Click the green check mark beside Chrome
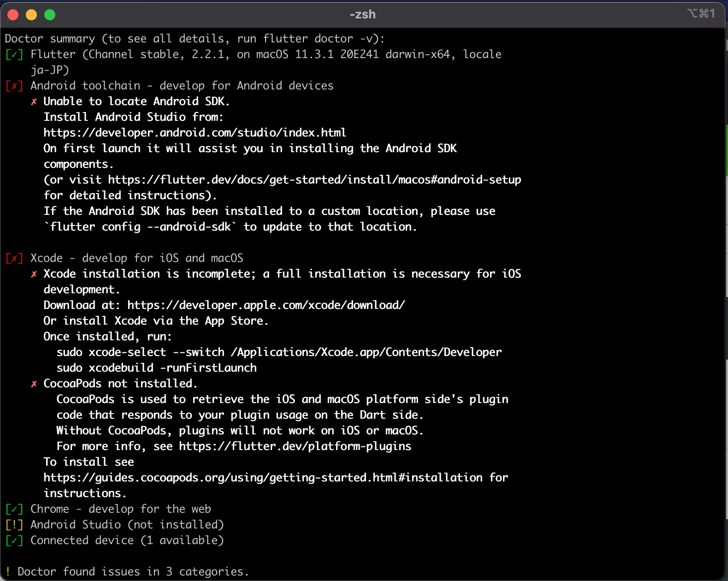728x581 pixels. pyautogui.click(x=14, y=509)
